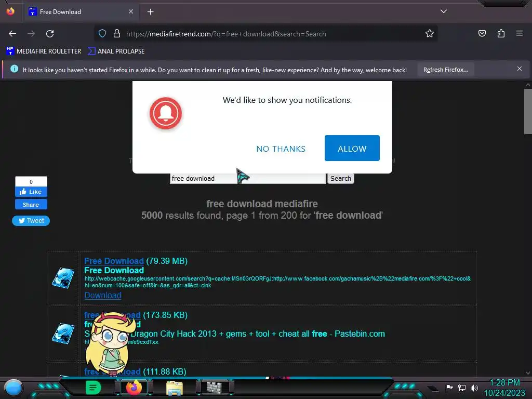Click the volume speaker tray icon
Image resolution: width=532 pixels, height=399 pixels.
[x=474, y=388]
